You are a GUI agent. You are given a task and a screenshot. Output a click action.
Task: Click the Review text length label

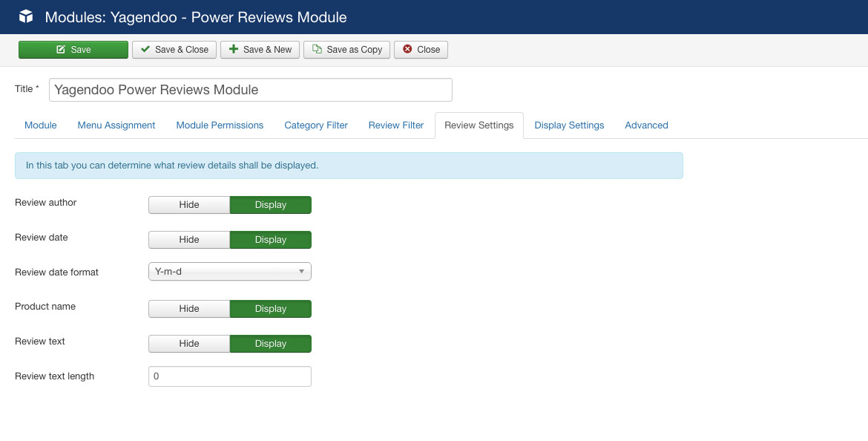54,376
